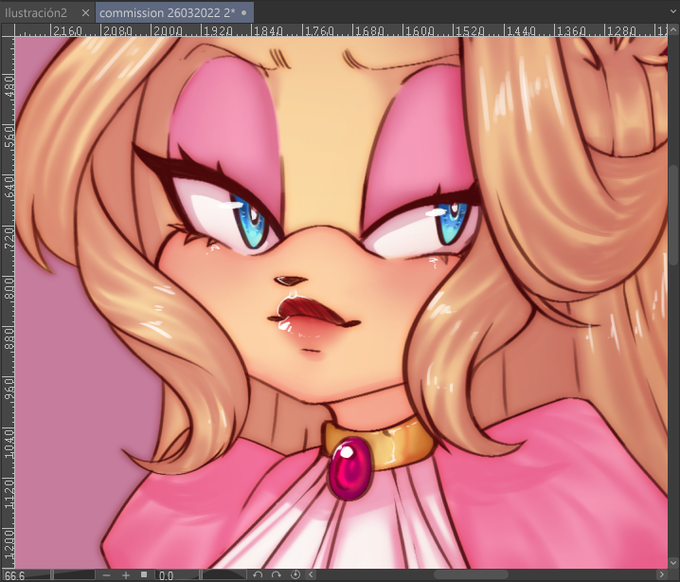Click the zoom in plus button
680x582 pixels.
tap(126, 575)
